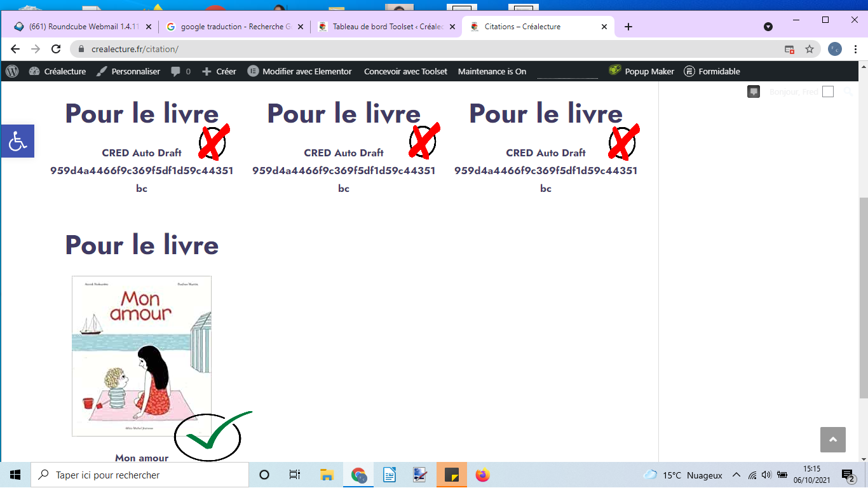The image size is (868, 488).
Task: Open the Windows notification center
Action: tap(848, 475)
